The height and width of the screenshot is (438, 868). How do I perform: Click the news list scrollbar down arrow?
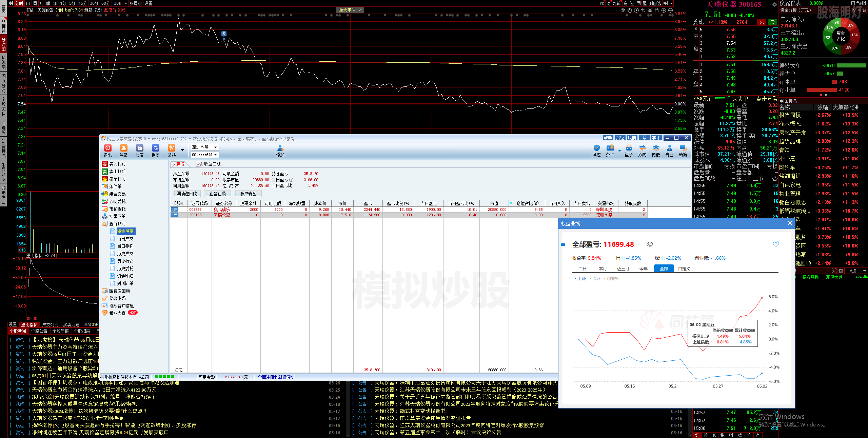(348, 435)
